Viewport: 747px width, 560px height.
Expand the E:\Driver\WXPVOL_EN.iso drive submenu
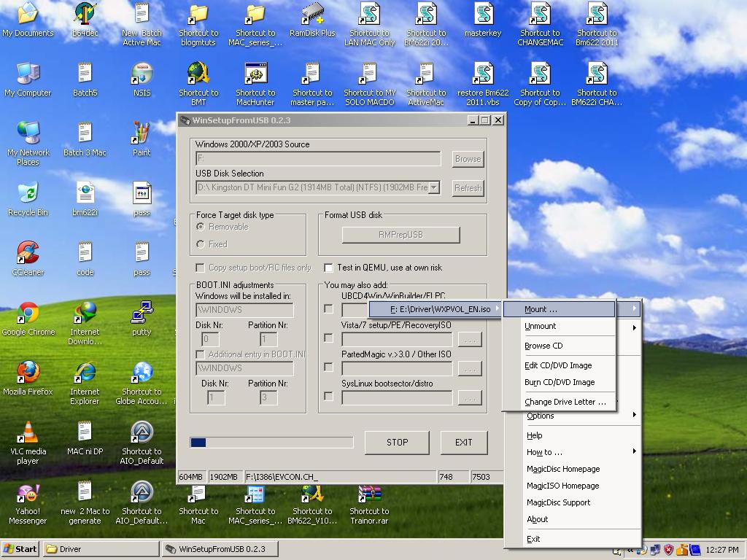[436, 309]
